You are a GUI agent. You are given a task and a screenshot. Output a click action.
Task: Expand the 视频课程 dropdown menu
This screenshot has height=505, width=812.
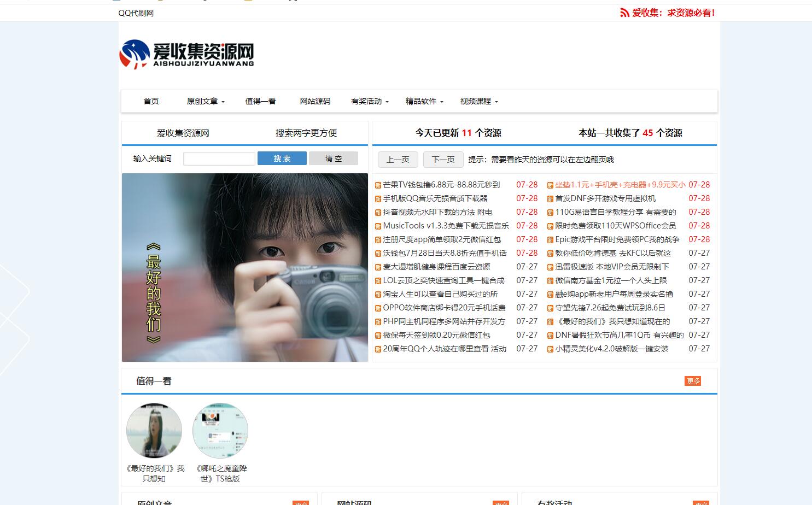click(479, 101)
